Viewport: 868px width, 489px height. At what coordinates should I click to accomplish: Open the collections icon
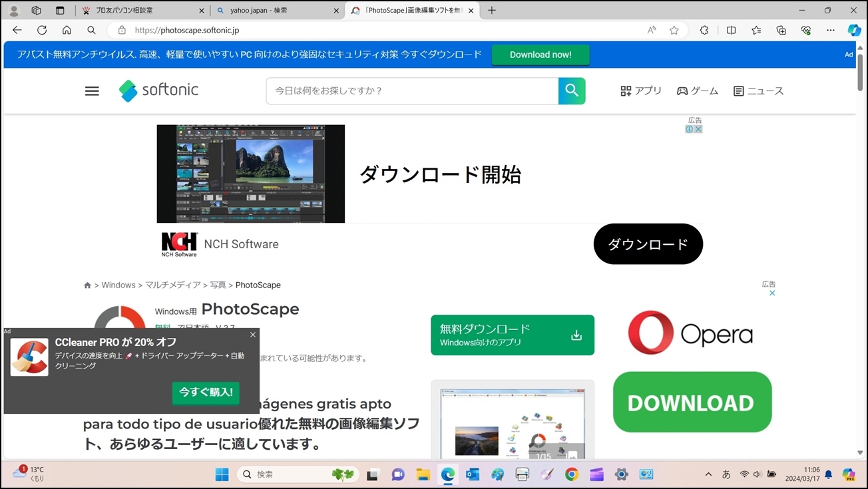781,30
